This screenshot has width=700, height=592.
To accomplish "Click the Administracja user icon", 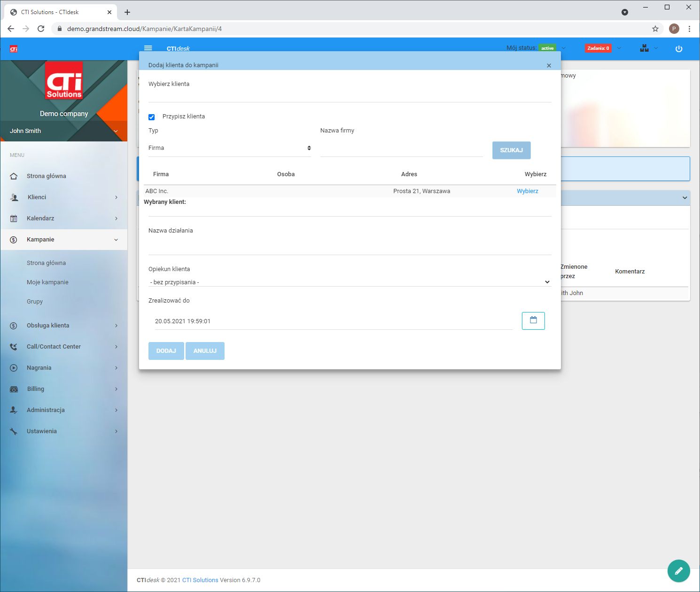I will coord(14,410).
